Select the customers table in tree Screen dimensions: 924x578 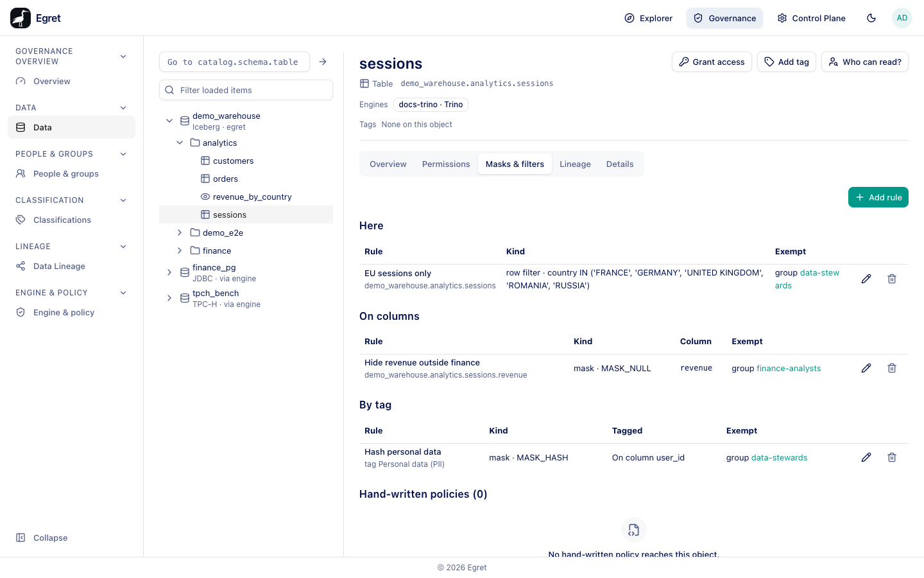(246, 161)
